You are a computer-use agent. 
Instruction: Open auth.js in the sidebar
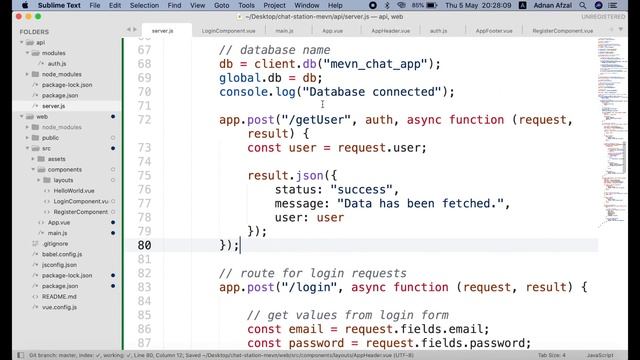coord(57,64)
